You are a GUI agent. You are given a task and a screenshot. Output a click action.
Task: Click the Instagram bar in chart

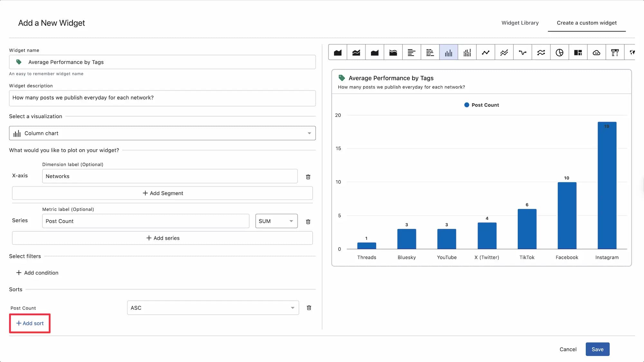(607, 185)
